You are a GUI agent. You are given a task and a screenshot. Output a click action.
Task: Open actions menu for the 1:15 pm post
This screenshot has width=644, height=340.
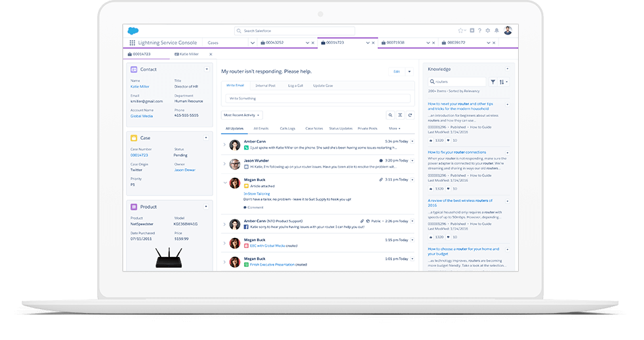(413, 240)
